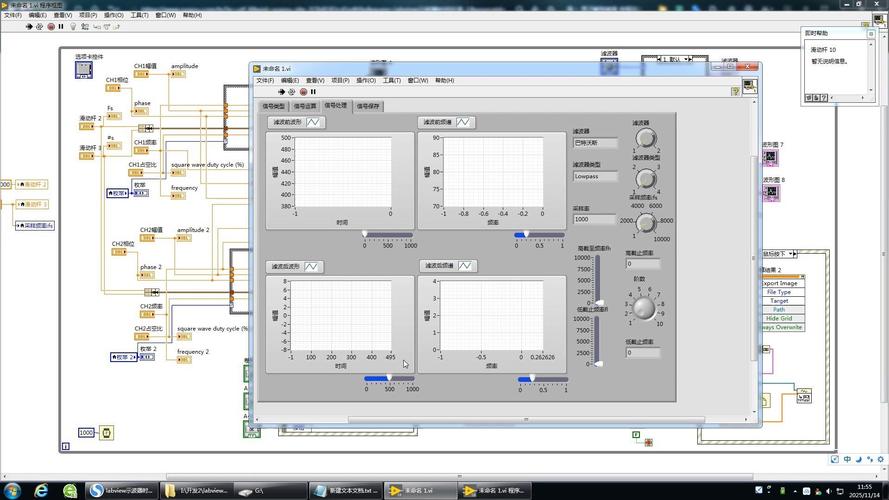
Task: Click case structure previous-case left arrow
Action: [659, 59]
